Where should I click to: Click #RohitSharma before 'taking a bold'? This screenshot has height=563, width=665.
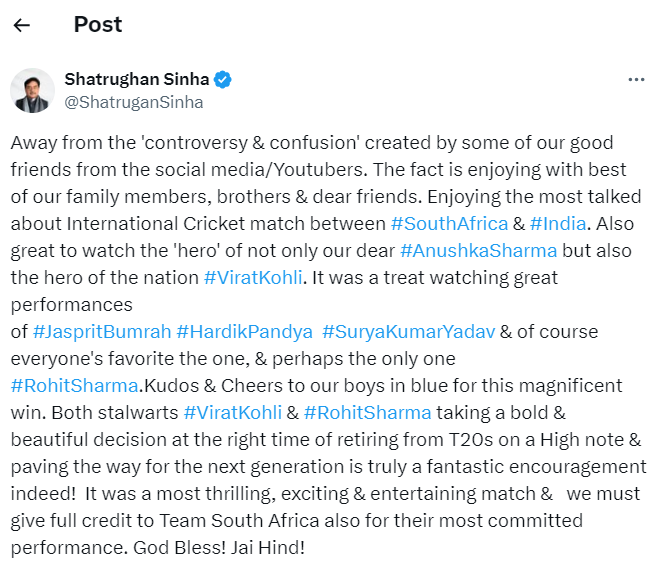[367, 412]
